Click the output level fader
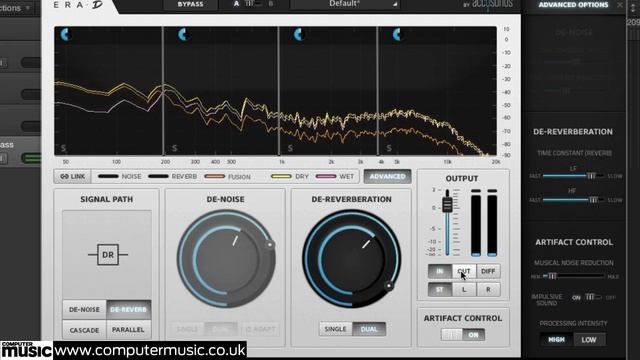 point(447,204)
